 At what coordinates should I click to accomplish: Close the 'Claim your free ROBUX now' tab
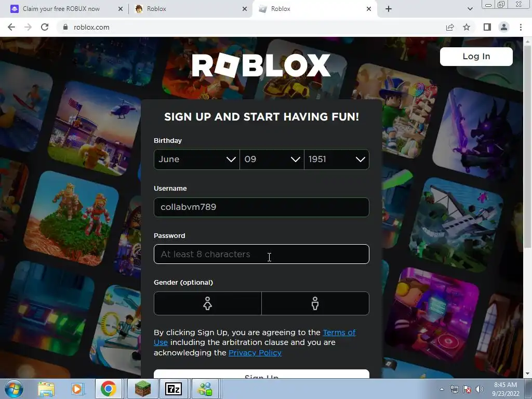tap(121, 9)
